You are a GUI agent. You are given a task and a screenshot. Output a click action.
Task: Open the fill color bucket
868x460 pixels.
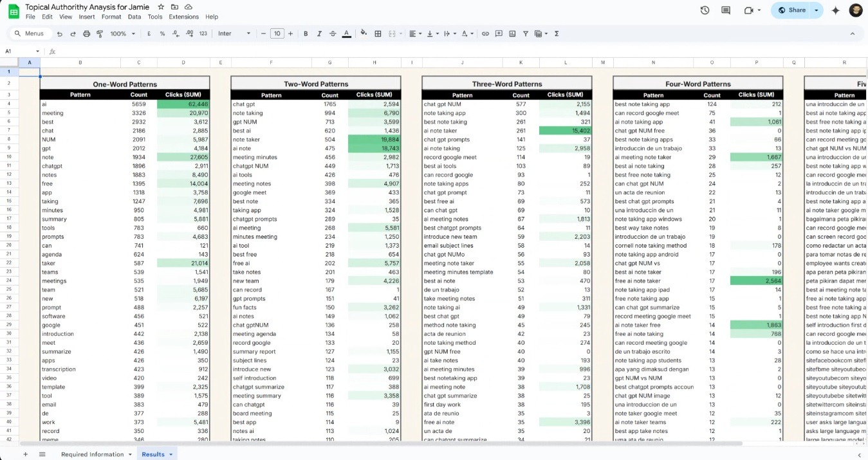[364, 33]
